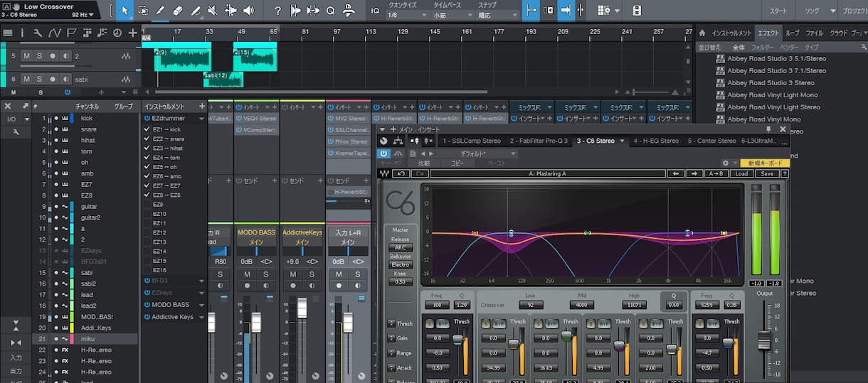Expand the BFD3 instrument dropdown
Viewport: 868px width, 383px height.
pyautogui.click(x=202, y=281)
